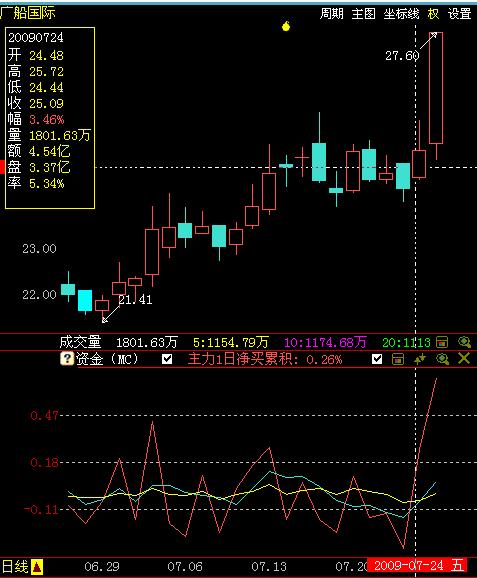The image size is (477, 578).
Task: Click the yellow info marker above chart
Action: [x=286, y=26]
